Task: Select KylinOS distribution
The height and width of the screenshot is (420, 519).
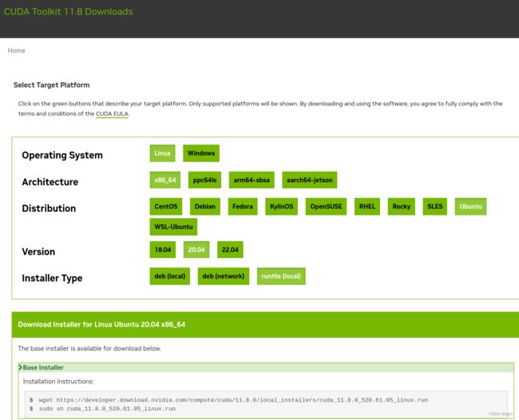Action: coord(281,207)
